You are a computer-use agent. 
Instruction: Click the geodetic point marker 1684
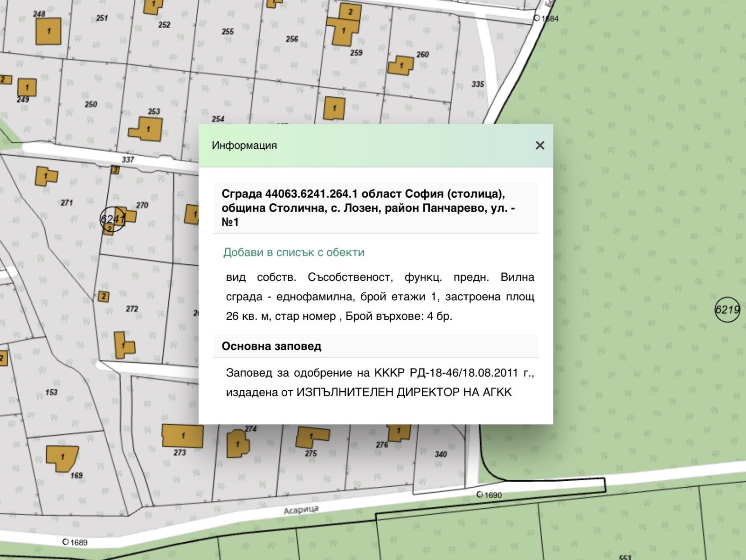point(537,18)
